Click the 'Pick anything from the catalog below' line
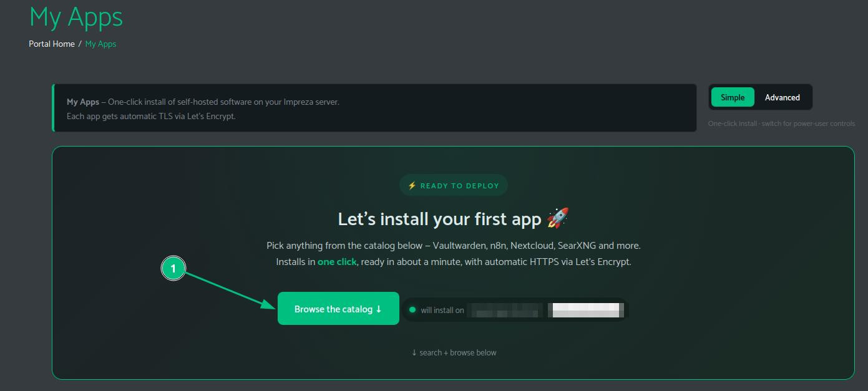Screen dimensions: 868x391 tap(454, 245)
